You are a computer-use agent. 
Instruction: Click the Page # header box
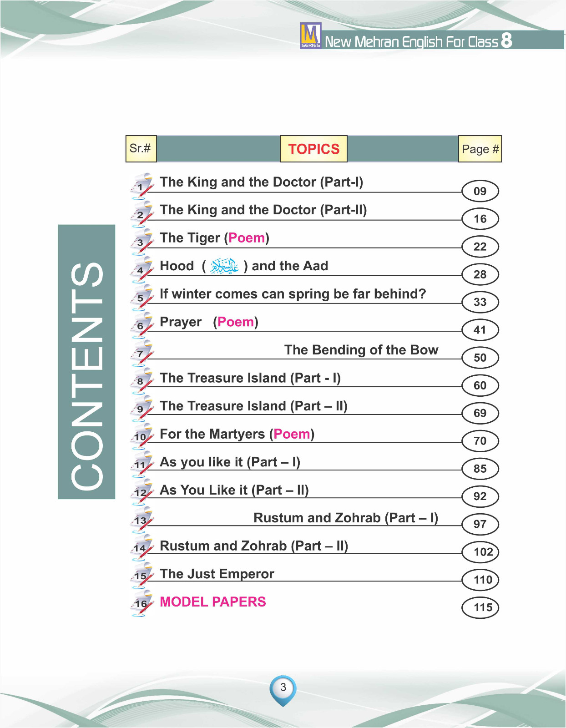[x=480, y=149]
